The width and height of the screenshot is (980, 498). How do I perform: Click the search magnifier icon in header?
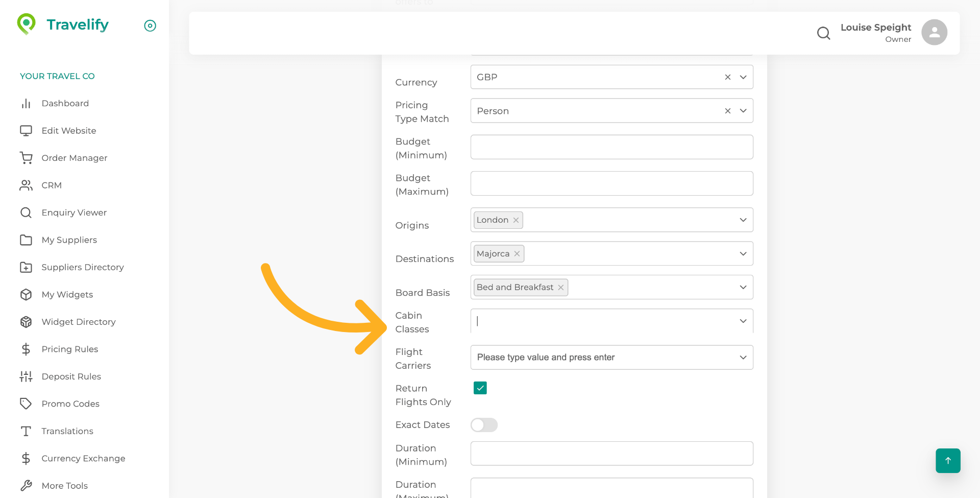point(823,33)
